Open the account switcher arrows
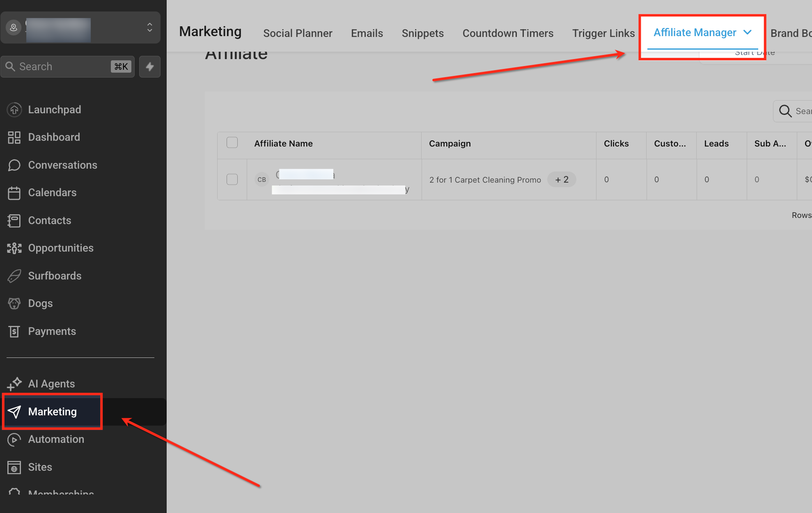Viewport: 812px width, 513px height. click(150, 27)
